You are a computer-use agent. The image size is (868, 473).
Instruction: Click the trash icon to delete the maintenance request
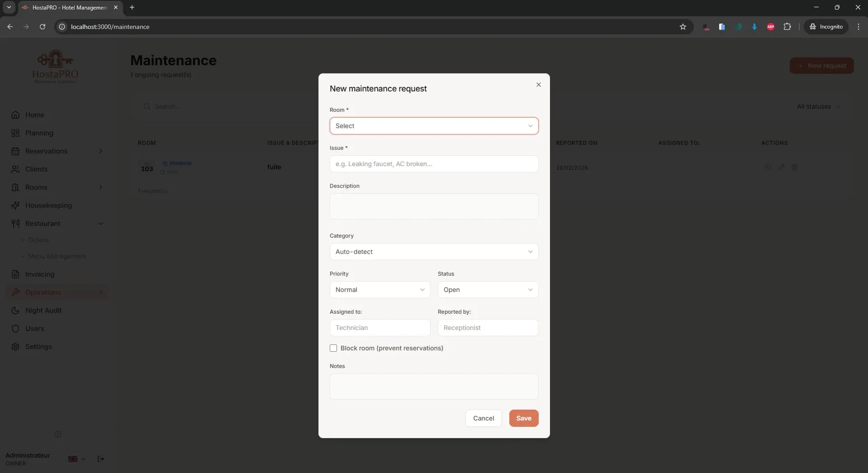795,167
